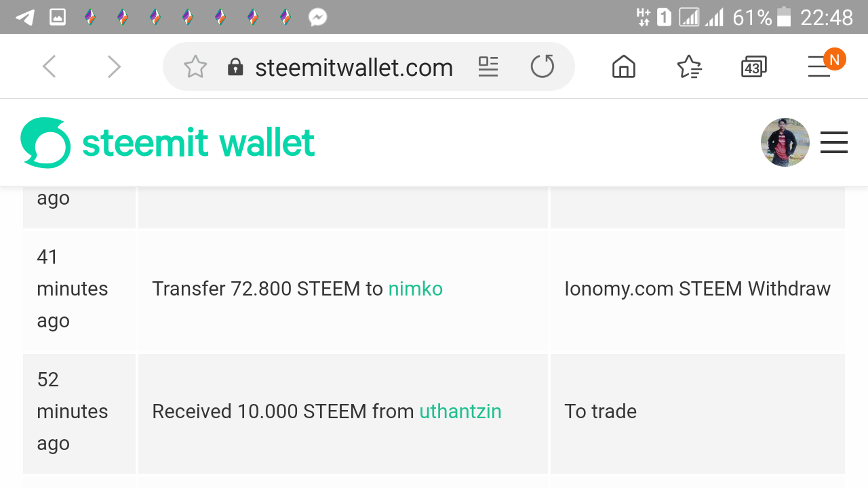This screenshot has height=488, width=868.
Task: Open the bookmarks list star icon
Action: point(689,66)
